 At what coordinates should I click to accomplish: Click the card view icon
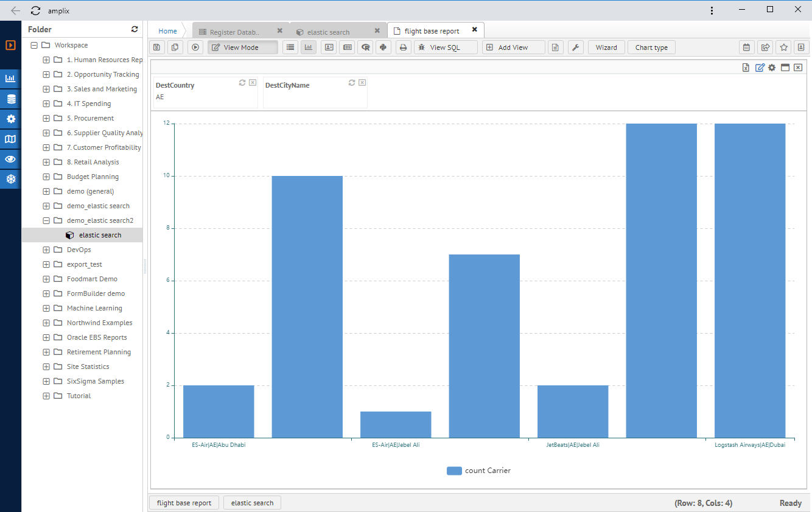(x=329, y=47)
